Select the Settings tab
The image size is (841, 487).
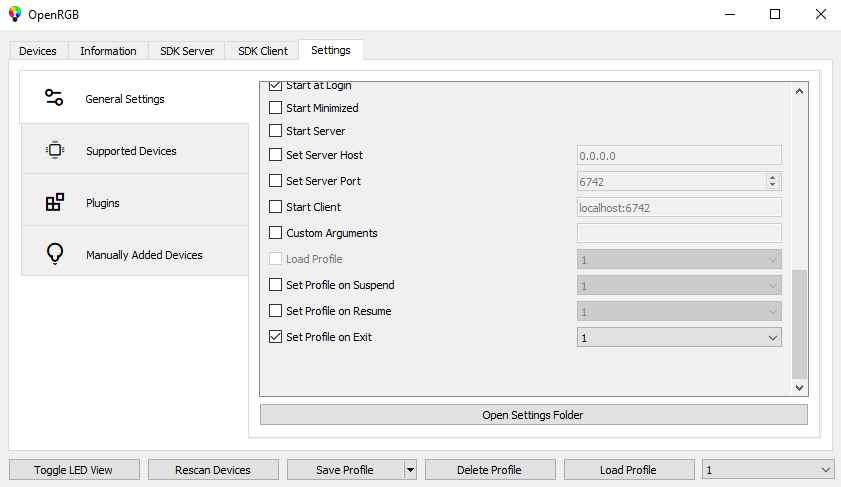330,50
